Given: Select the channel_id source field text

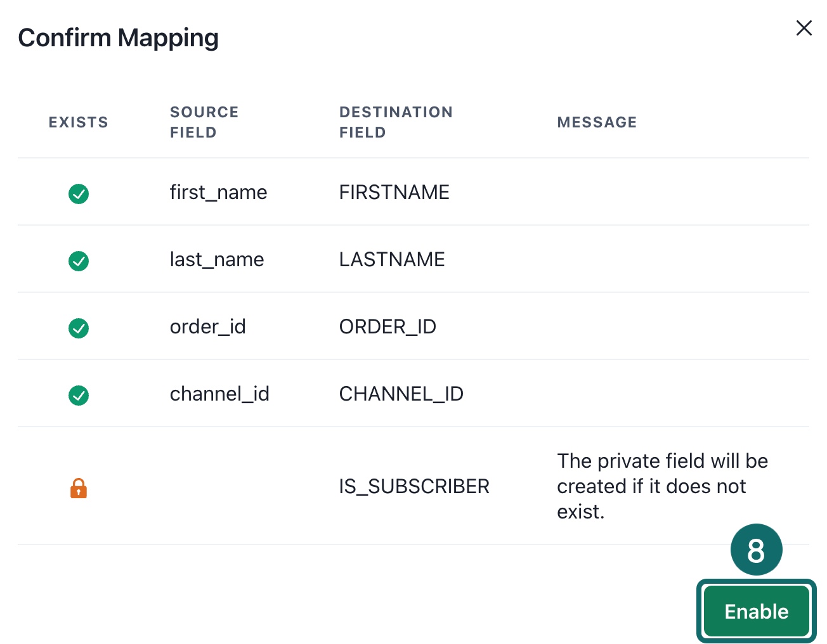Looking at the screenshot, I should (219, 394).
